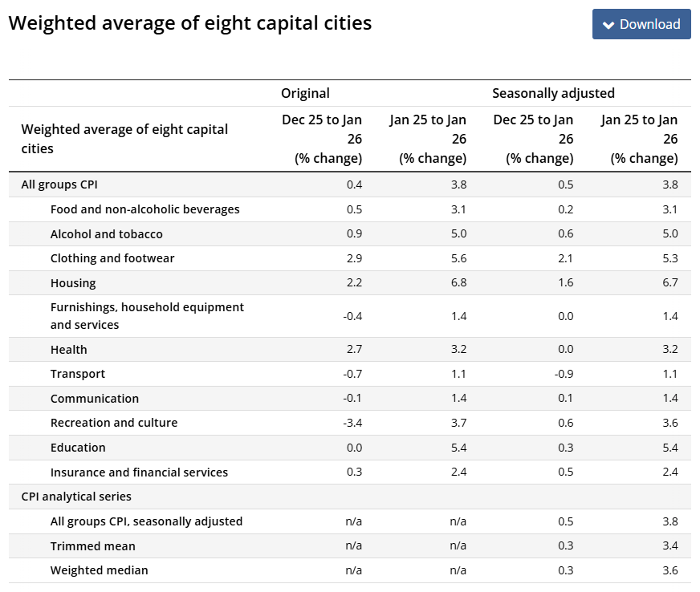
Task: Click the chevron icon on Download
Action: click(x=608, y=25)
